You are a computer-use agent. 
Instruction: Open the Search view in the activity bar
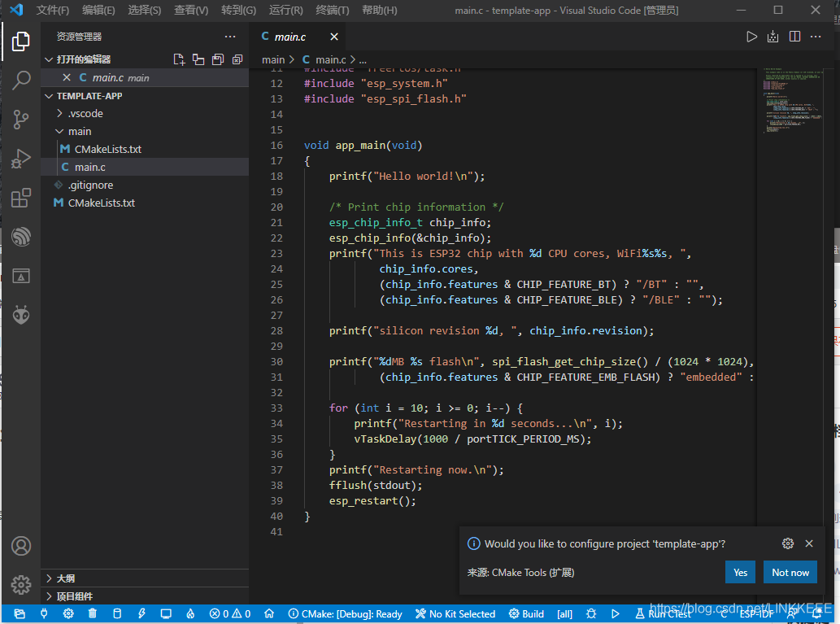pyautogui.click(x=21, y=80)
